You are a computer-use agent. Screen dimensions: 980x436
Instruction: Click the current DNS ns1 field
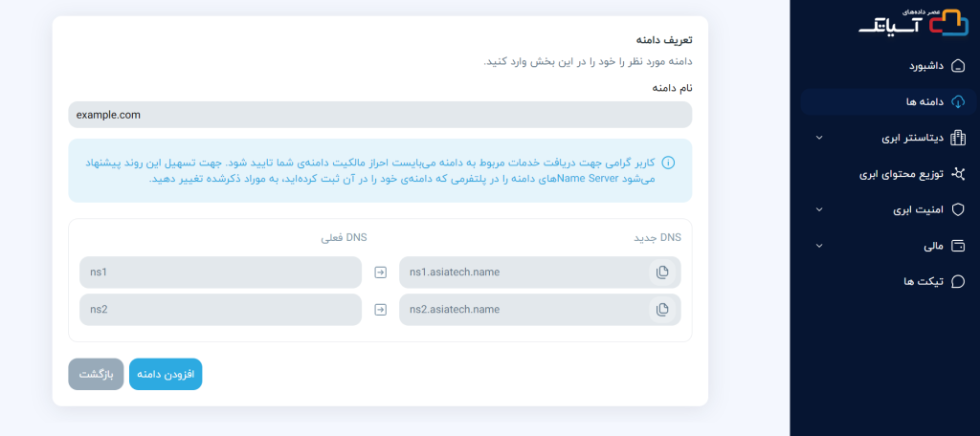pos(220,273)
